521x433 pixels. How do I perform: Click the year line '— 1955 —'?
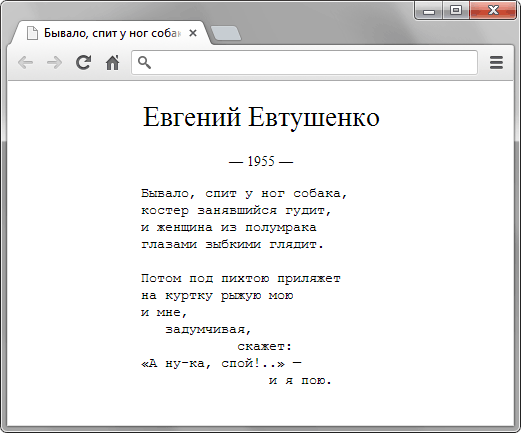[x=261, y=162]
